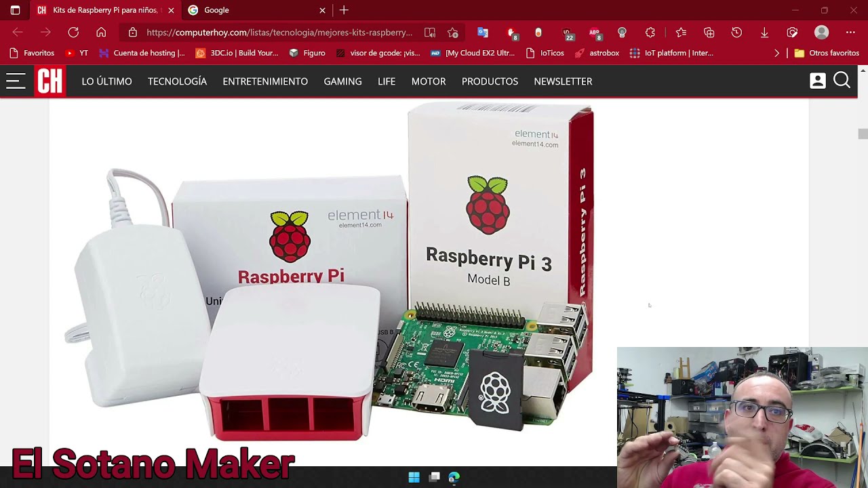Open the Favorites list panel

pos(681,33)
